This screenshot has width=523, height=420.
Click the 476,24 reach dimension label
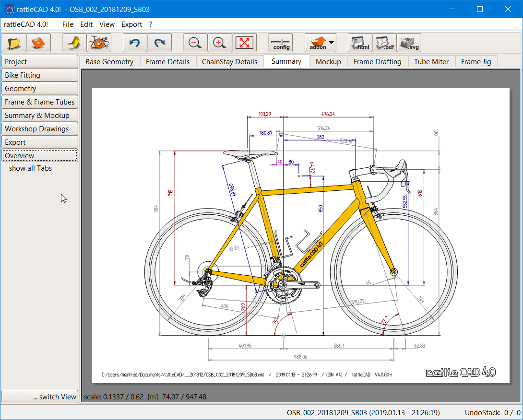[328, 114]
